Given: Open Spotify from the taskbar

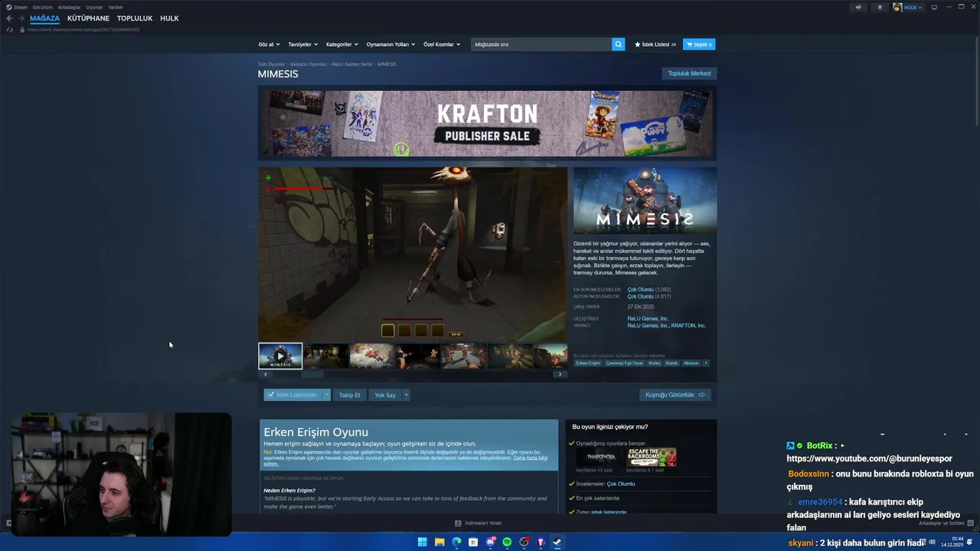Looking at the screenshot, I should tap(507, 542).
